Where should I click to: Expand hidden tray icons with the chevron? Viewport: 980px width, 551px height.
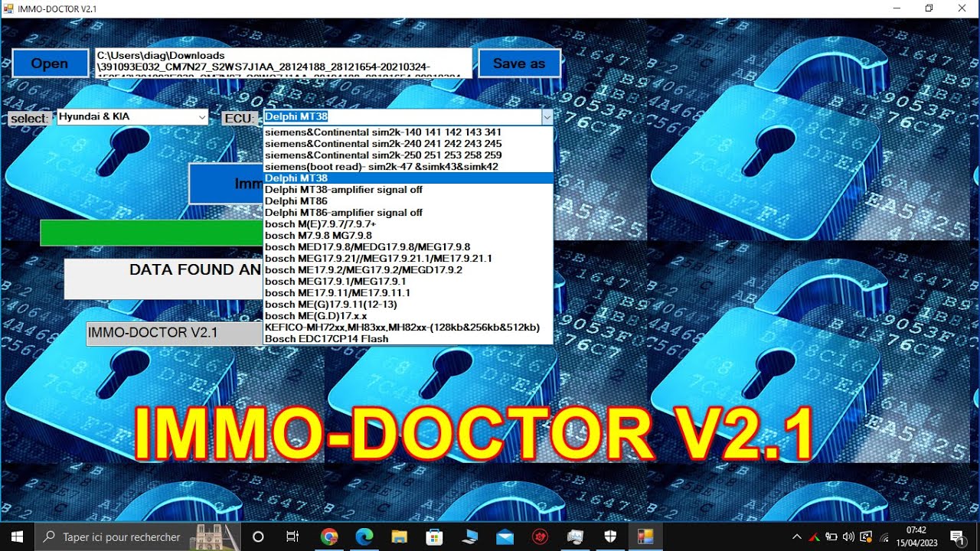[x=797, y=536]
